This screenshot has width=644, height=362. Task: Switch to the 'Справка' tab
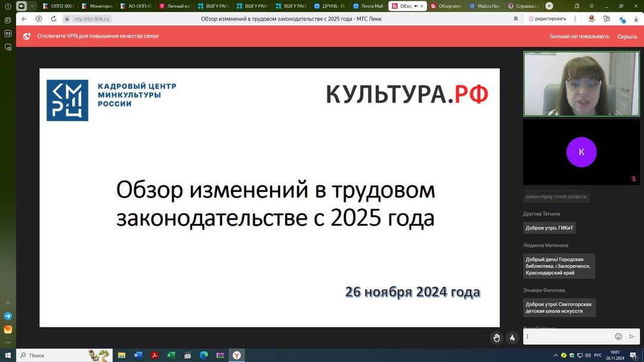524,6
